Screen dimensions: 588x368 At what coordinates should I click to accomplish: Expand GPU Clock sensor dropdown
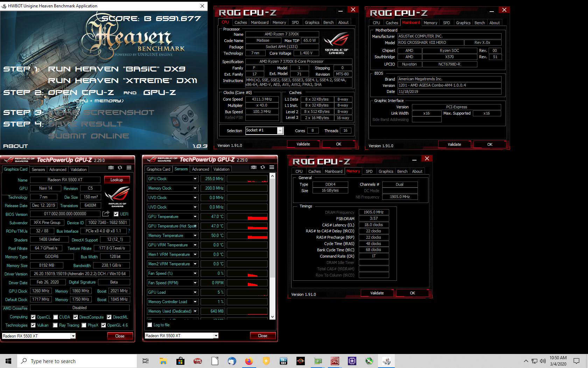point(195,179)
